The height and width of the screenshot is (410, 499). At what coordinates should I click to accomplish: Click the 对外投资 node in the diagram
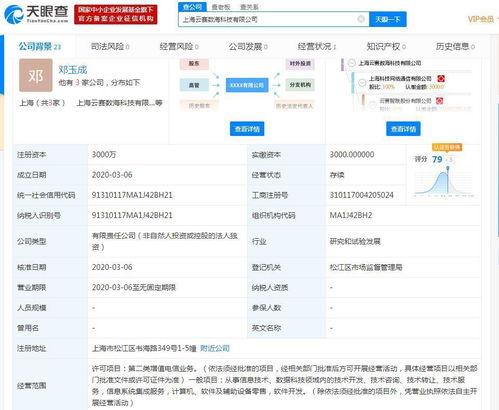click(300, 64)
